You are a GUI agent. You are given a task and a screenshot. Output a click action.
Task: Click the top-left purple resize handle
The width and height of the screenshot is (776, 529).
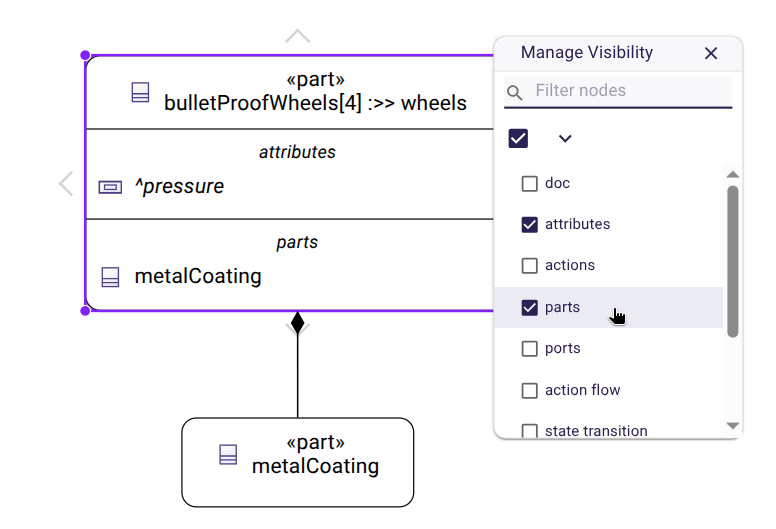(85, 56)
